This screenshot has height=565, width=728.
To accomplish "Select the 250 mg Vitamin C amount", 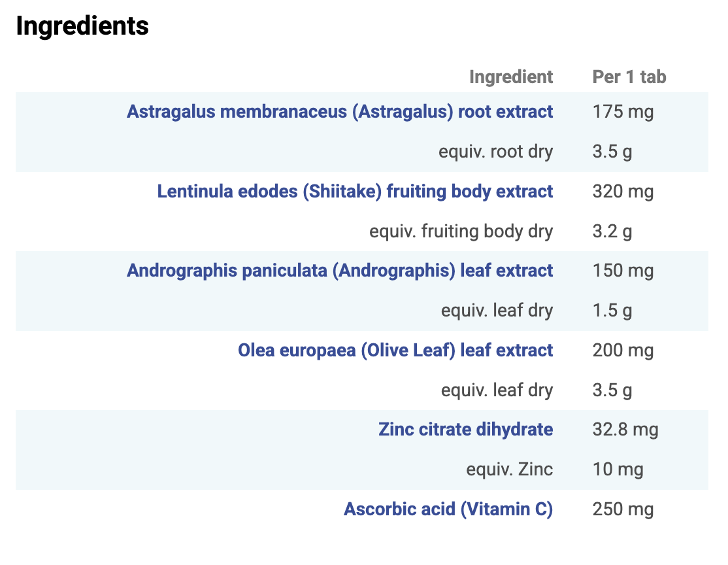I will click(623, 509).
